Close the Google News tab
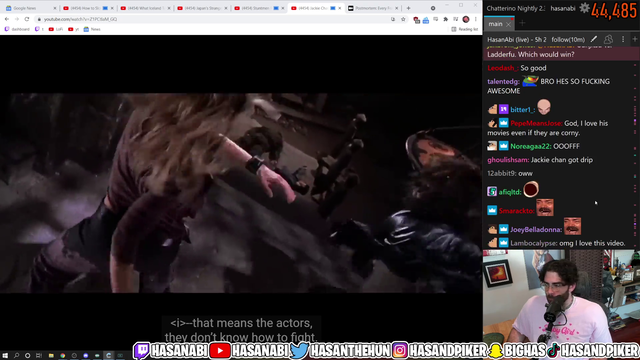Image resolution: width=640 pixels, height=360 pixels. coord(55,8)
